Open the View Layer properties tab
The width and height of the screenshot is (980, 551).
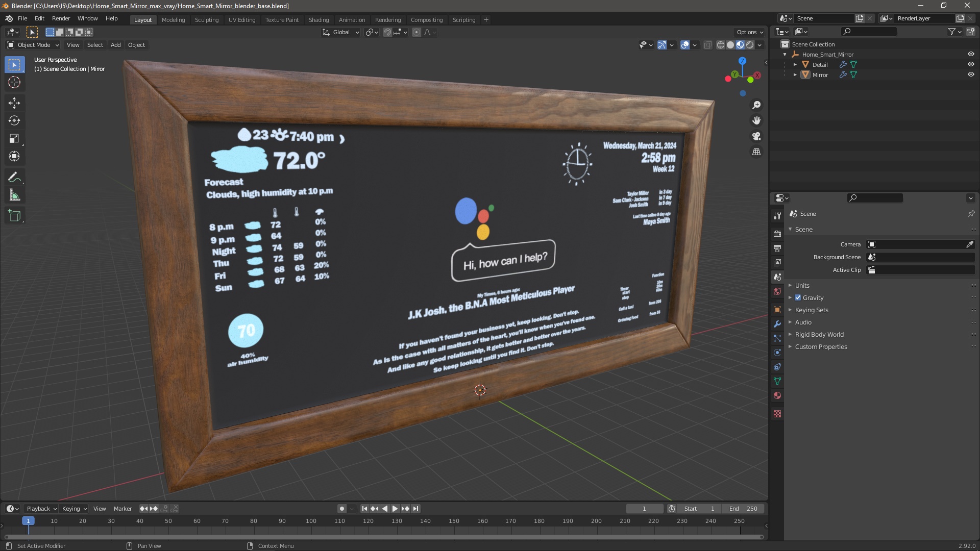pos(777,262)
